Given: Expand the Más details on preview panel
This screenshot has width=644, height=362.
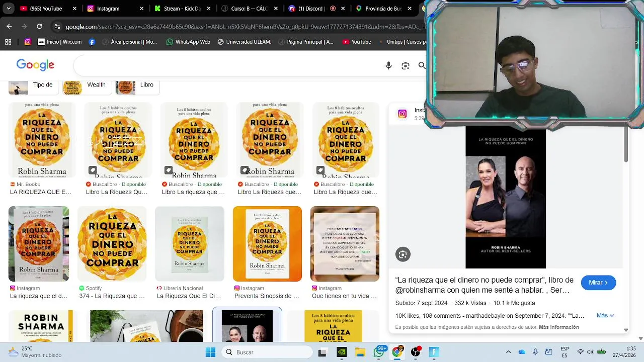Looking at the screenshot, I should 605,315.
